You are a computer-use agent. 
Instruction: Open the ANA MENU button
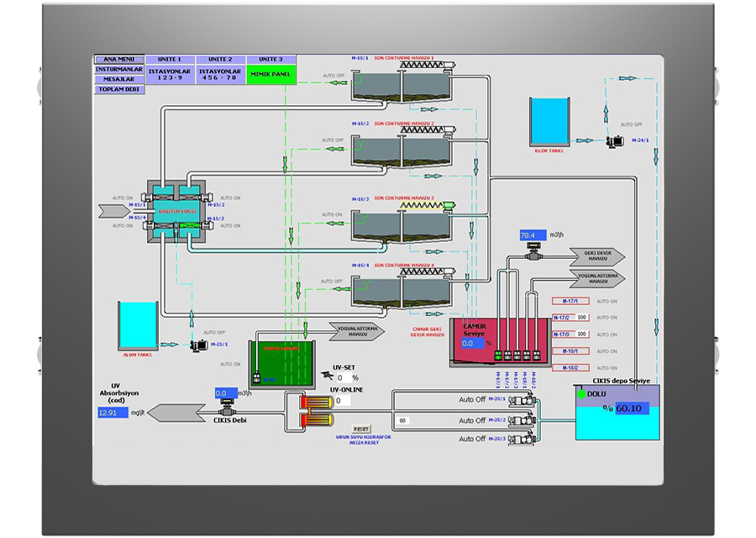coord(119,60)
